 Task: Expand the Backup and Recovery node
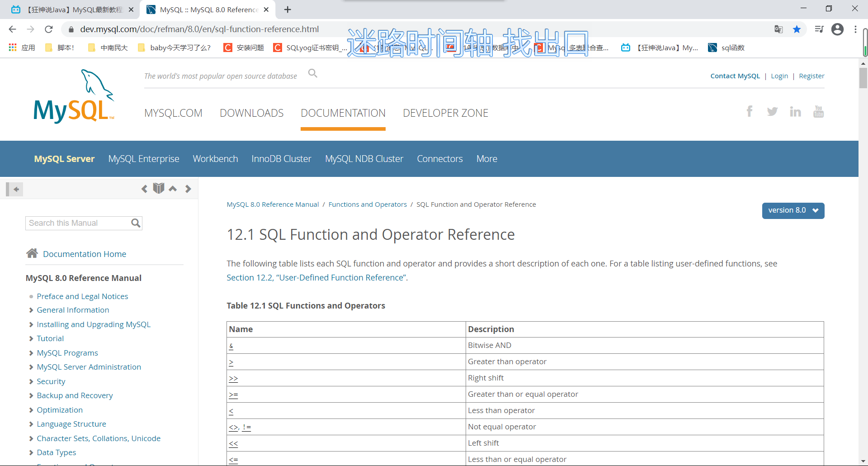31,396
